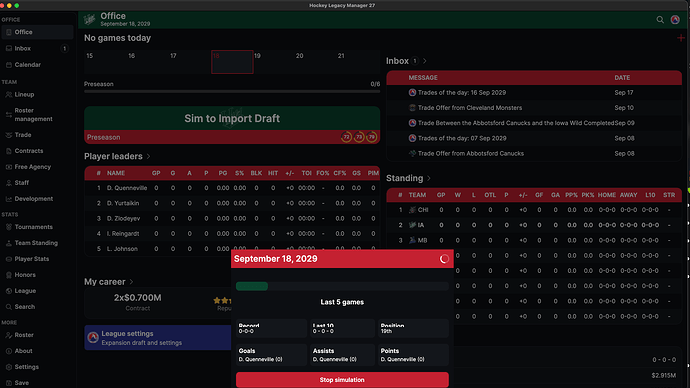
Task: Click the Inbox unread count badge in sidebar
Action: (64, 48)
